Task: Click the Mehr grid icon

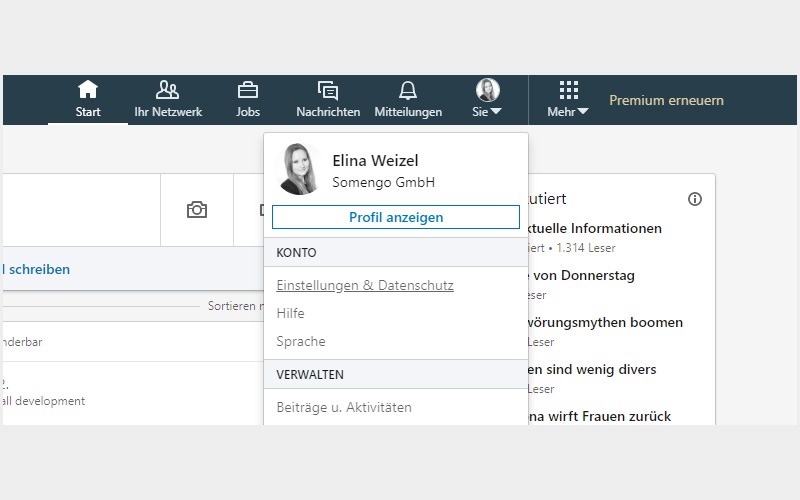Action: click(568, 90)
